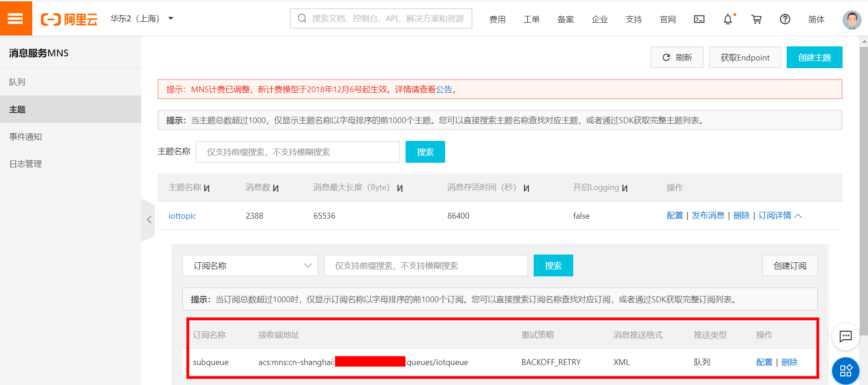Click the value 65536

tap(324, 216)
